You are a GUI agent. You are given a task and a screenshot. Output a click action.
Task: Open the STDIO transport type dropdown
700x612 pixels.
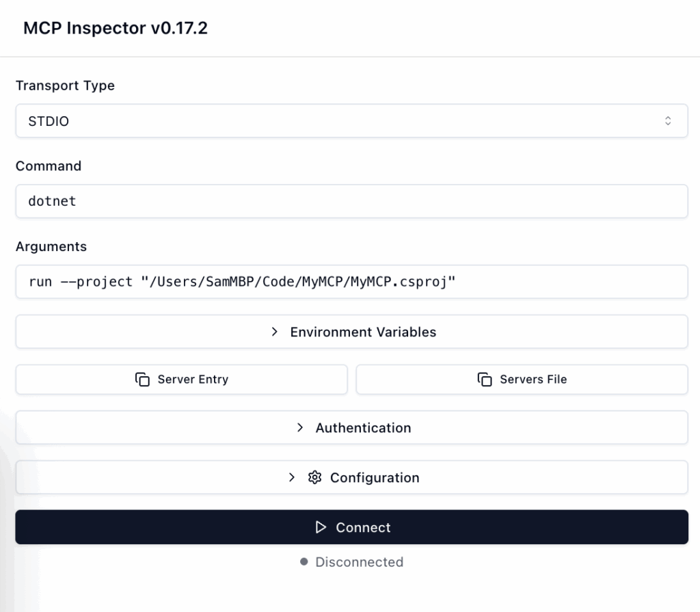[x=351, y=121]
